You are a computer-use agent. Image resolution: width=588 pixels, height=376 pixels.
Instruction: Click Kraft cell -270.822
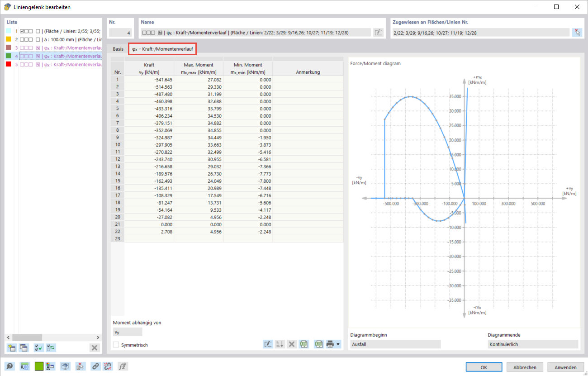149,152
